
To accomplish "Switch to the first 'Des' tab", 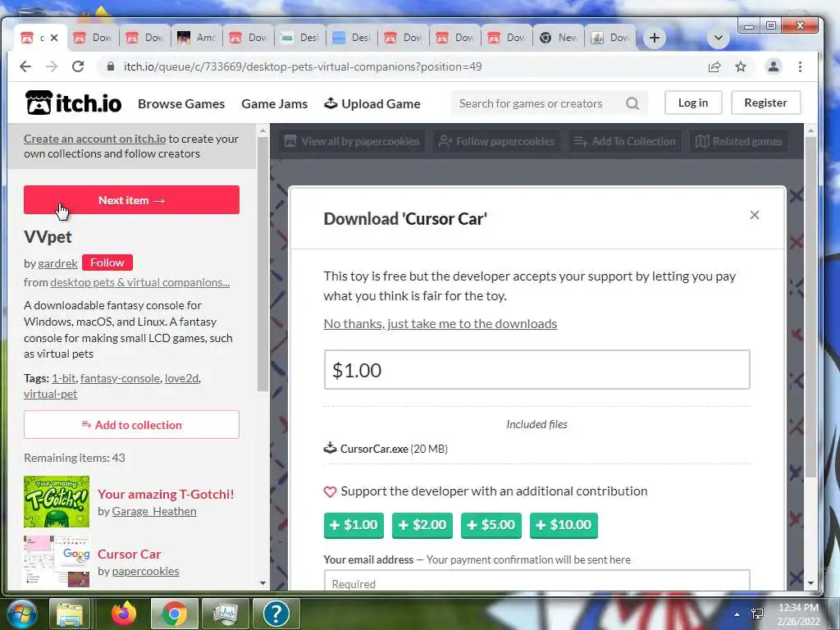I will (x=300, y=38).
